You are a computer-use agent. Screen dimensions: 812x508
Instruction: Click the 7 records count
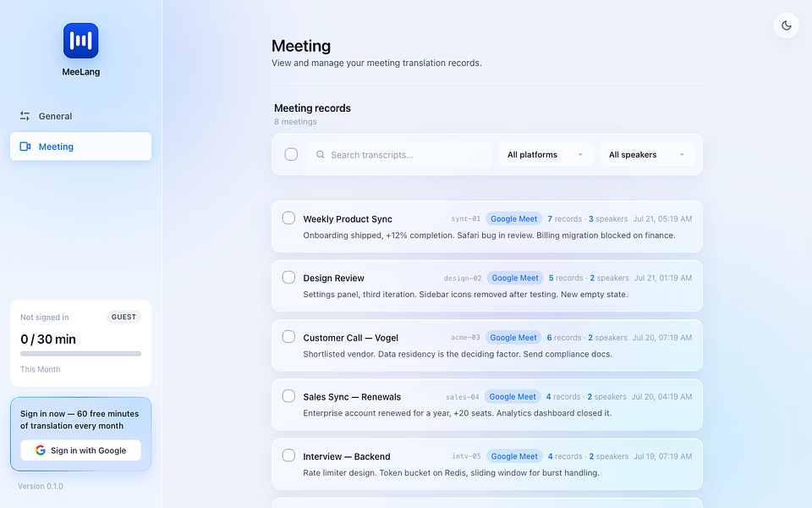(x=564, y=218)
